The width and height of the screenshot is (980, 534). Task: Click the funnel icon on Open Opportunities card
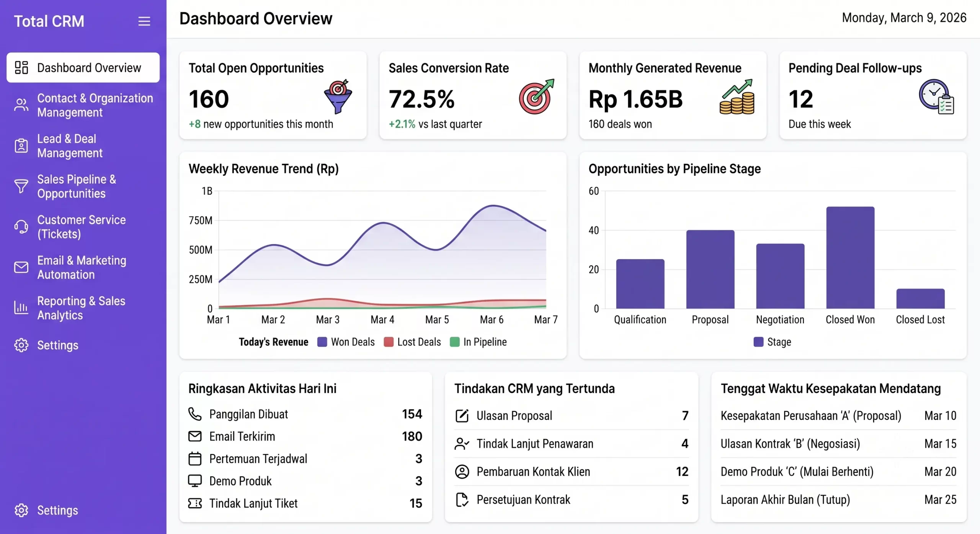pyautogui.click(x=338, y=97)
